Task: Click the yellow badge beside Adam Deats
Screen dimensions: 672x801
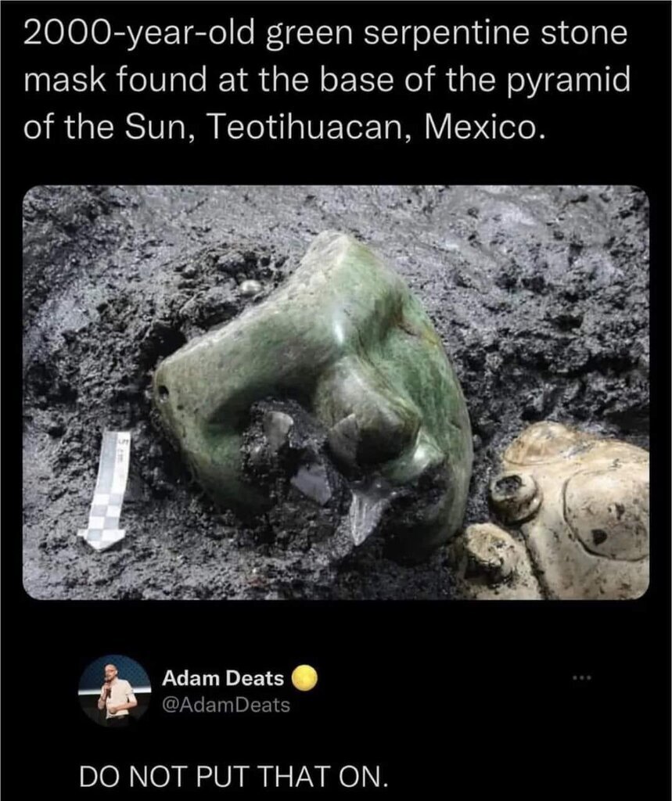Action: click(x=304, y=678)
